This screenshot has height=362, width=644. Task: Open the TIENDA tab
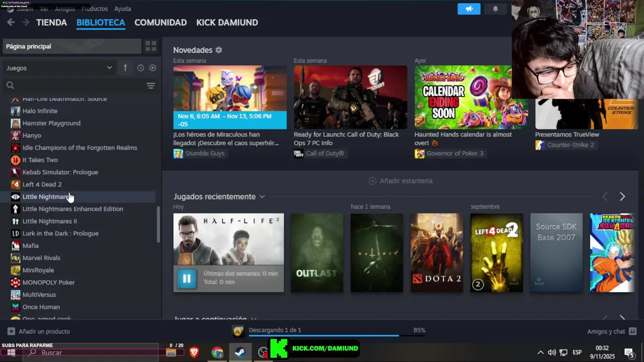coord(51,23)
